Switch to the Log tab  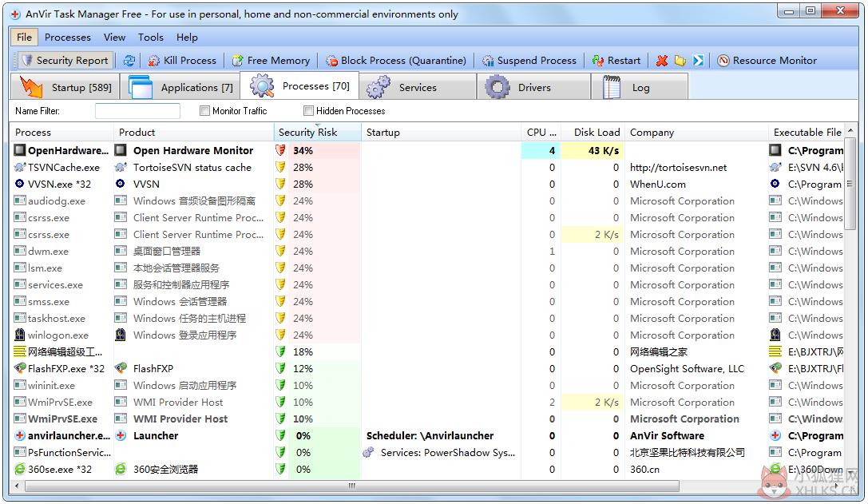coord(640,87)
